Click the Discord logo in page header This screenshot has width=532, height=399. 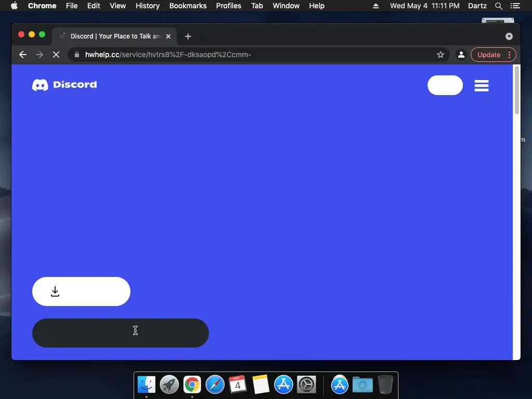point(64,85)
